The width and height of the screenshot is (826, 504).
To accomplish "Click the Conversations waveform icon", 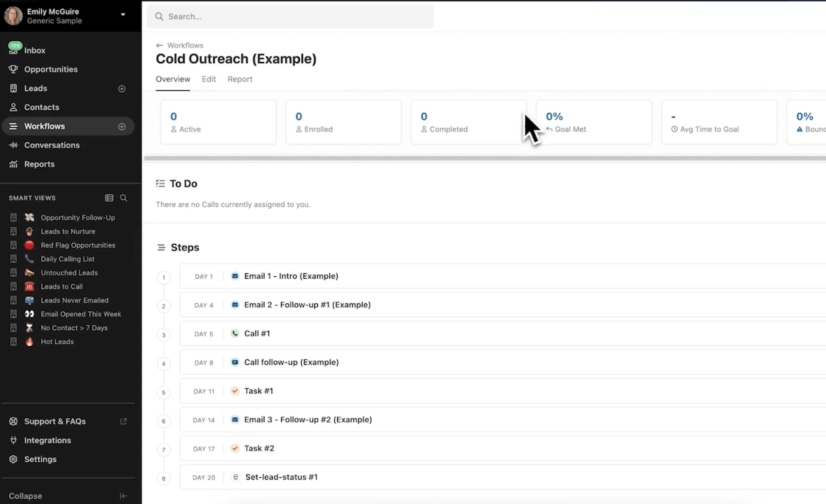I will 14,145.
